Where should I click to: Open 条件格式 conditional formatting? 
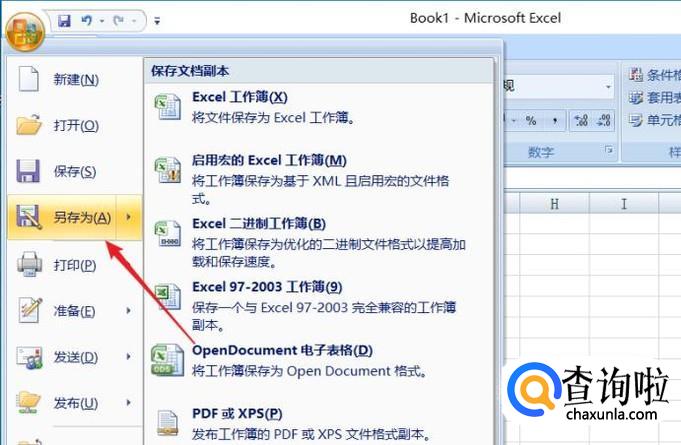click(655, 74)
